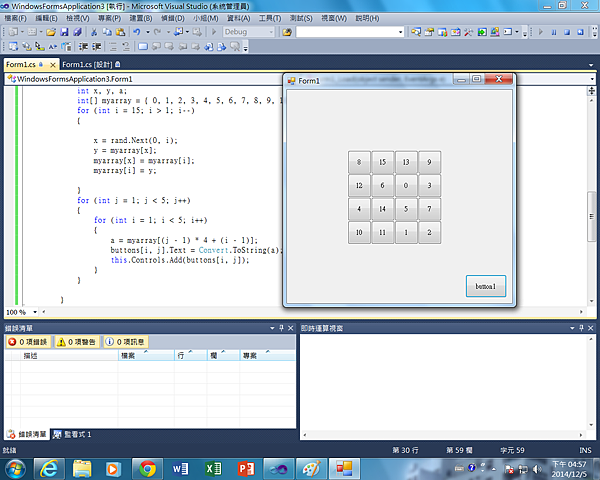Viewport: 600px width, 480px height.
Task: Switch to the 監看式 1 tab
Action: point(72,434)
